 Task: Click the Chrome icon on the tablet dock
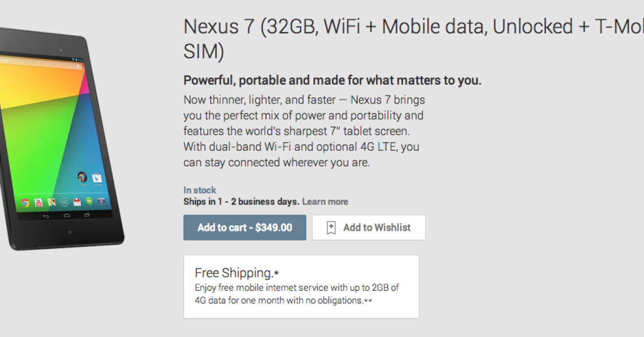[25, 202]
